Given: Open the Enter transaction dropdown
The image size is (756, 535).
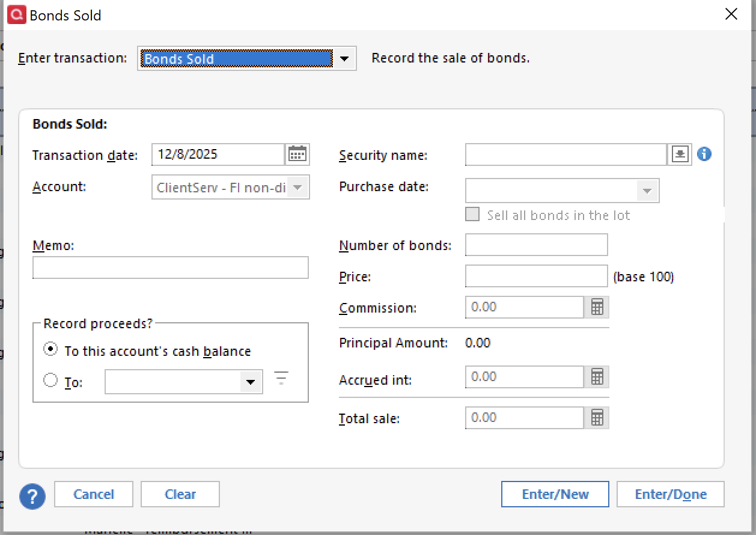Looking at the screenshot, I should 344,58.
